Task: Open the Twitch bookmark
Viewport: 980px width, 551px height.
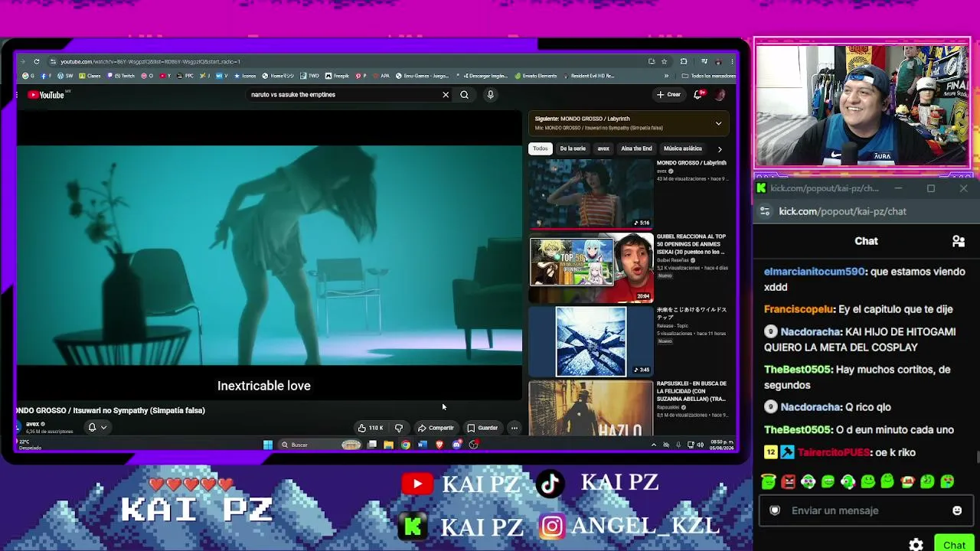Action: pyautogui.click(x=122, y=76)
